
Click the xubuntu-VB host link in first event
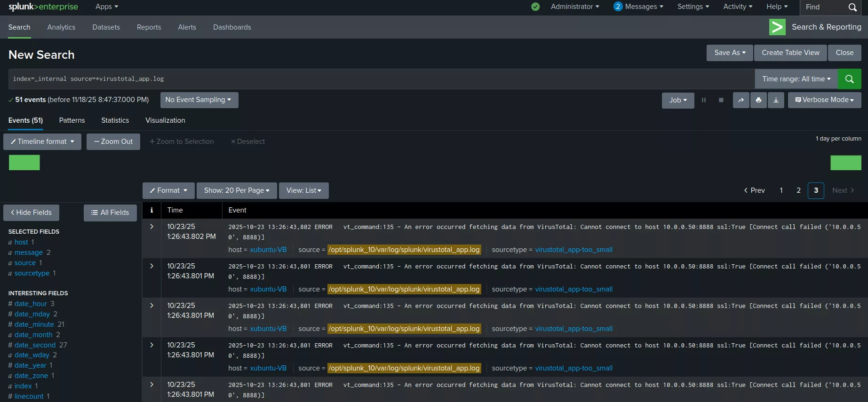click(268, 250)
